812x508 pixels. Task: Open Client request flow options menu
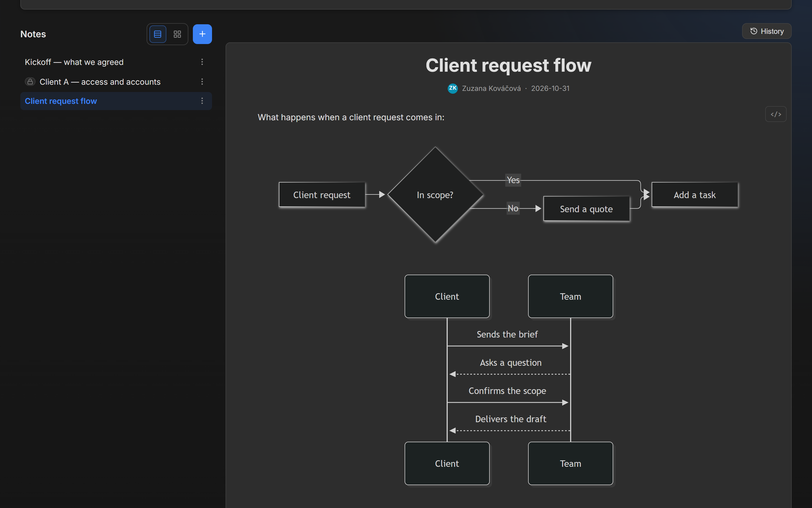pyautogui.click(x=202, y=101)
